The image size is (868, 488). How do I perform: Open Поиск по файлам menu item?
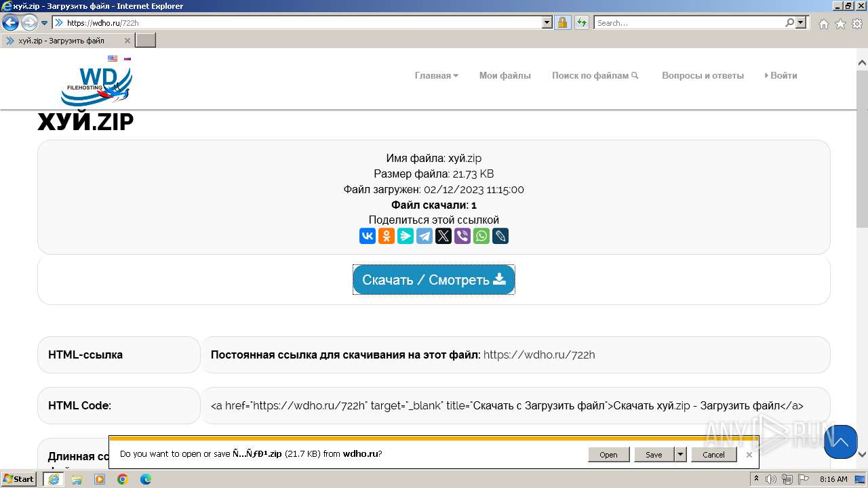click(595, 75)
